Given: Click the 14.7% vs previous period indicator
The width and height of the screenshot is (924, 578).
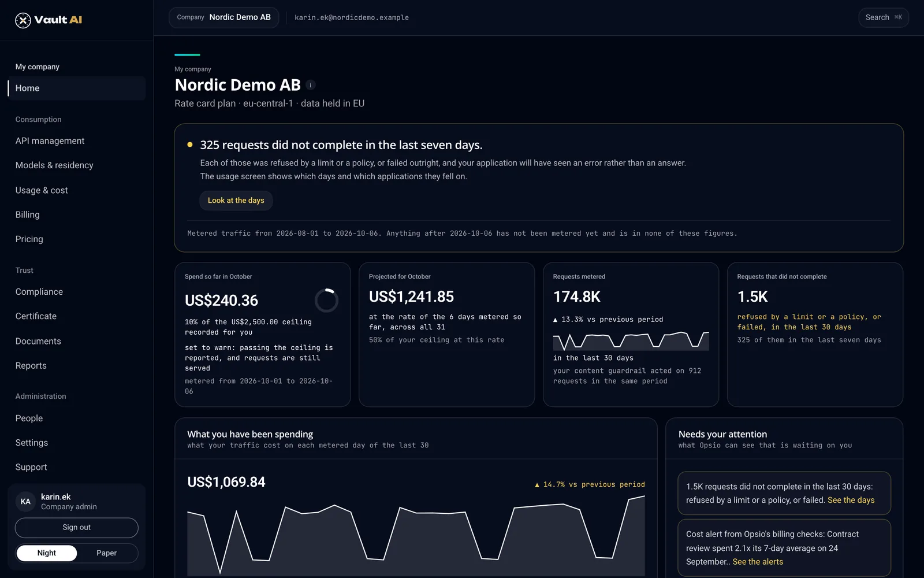Looking at the screenshot, I should point(590,484).
